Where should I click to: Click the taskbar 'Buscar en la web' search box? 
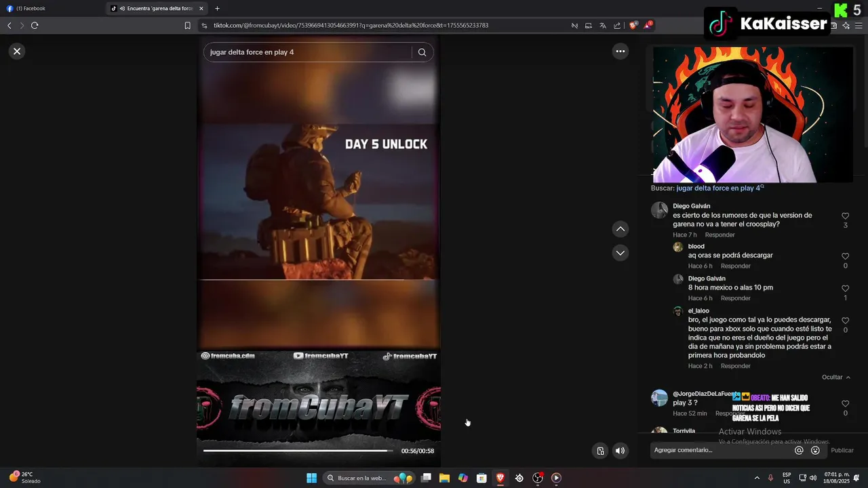[x=368, y=478]
